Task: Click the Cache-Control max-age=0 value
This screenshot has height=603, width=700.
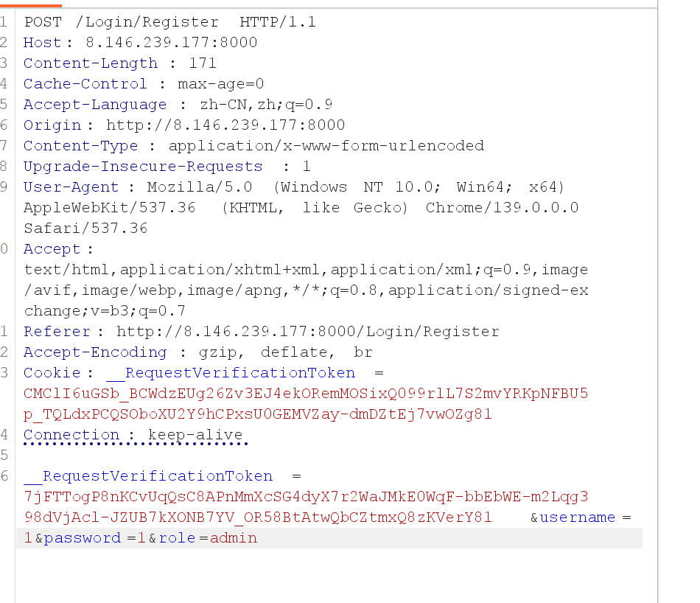Action: click(x=221, y=83)
